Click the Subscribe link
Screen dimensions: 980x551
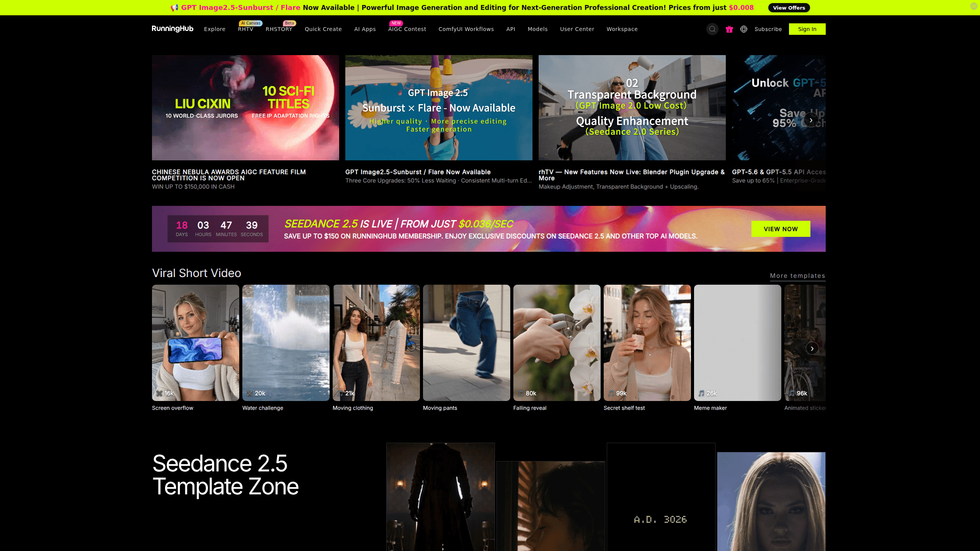click(768, 29)
